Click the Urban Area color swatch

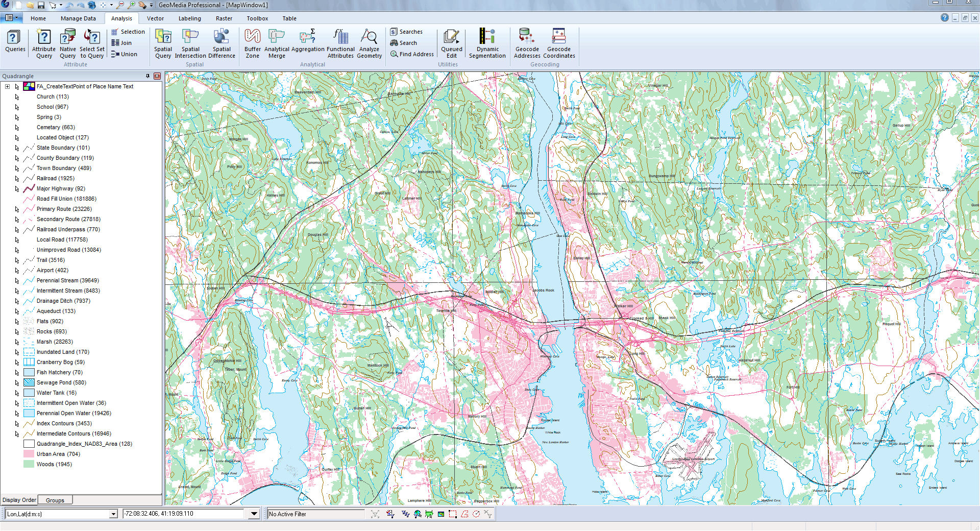[29, 454]
